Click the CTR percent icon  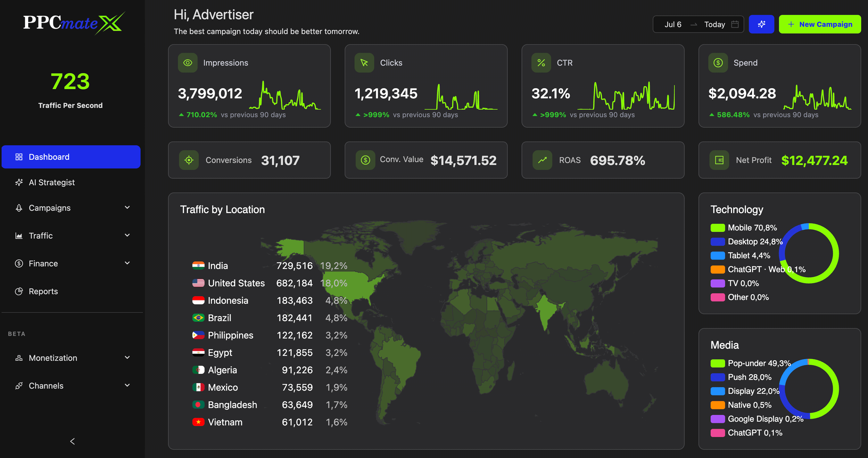pyautogui.click(x=541, y=63)
